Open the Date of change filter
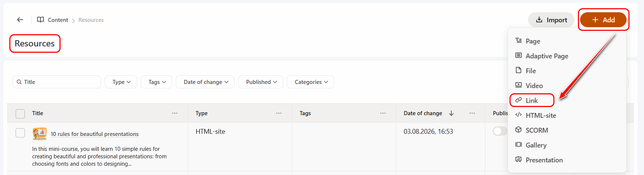 205,82
